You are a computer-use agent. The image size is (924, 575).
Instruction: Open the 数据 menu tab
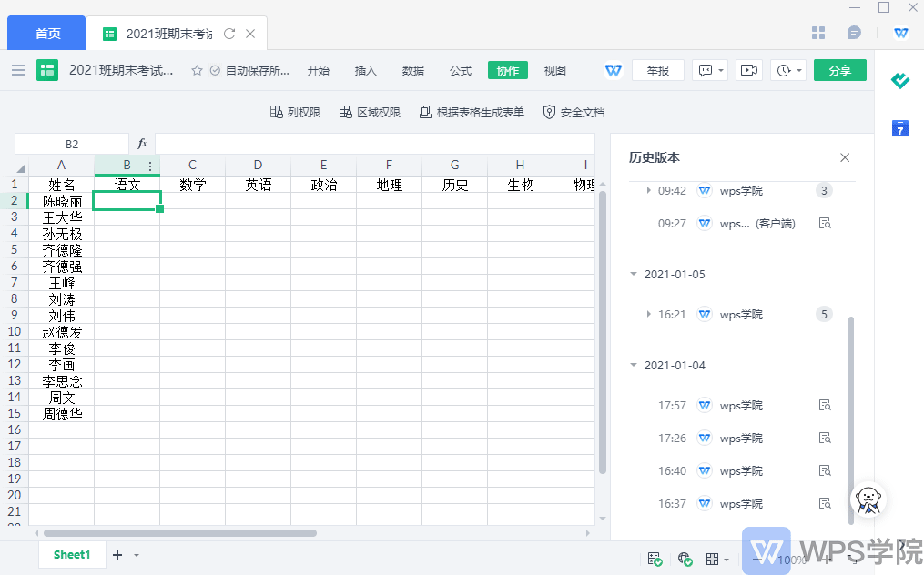[x=413, y=70]
